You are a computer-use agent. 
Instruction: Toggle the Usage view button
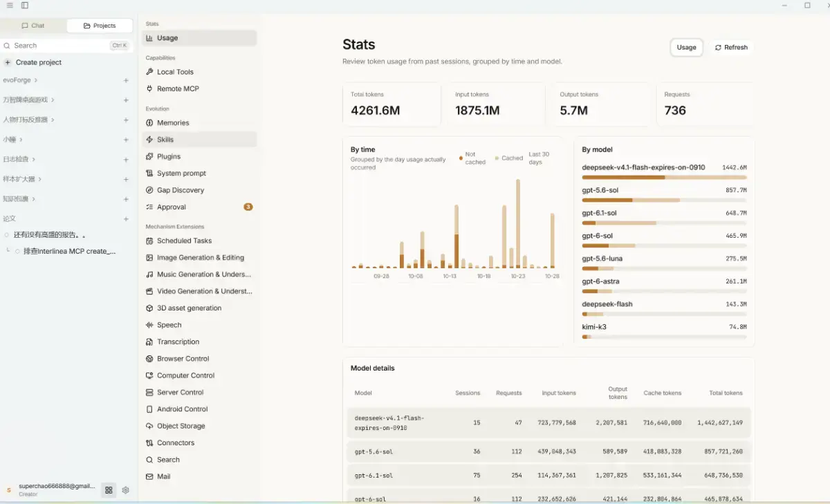[x=686, y=48]
